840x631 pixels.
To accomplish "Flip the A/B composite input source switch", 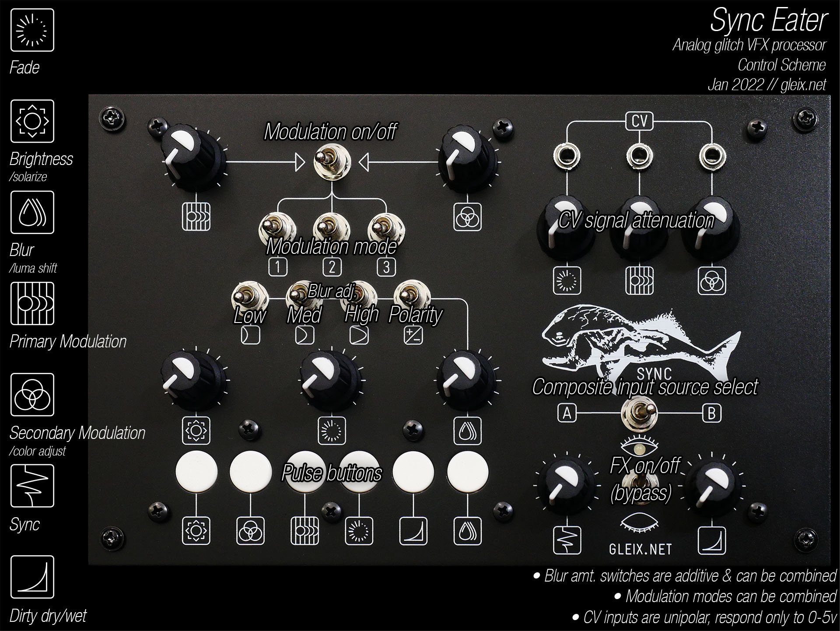I will [x=639, y=413].
